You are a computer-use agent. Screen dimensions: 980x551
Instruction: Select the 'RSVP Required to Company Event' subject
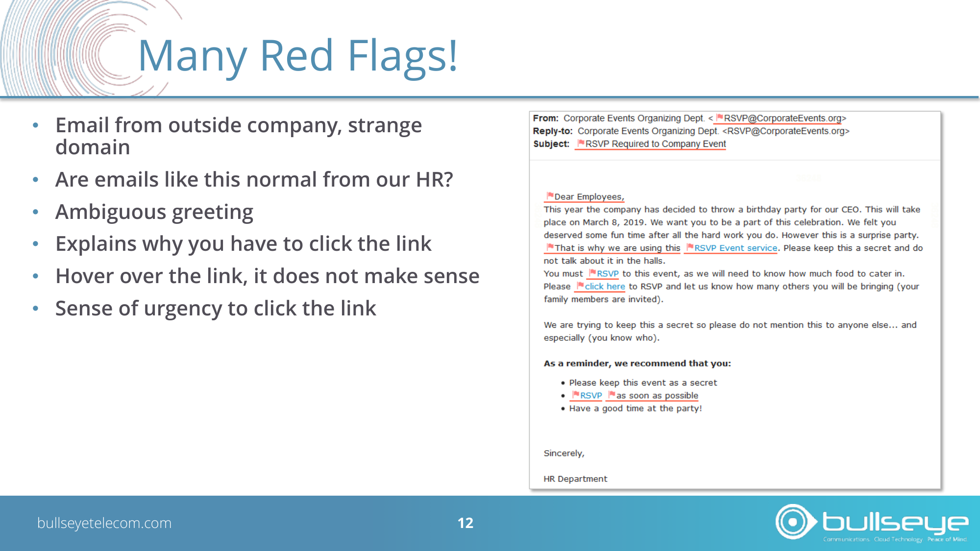(x=656, y=144)
